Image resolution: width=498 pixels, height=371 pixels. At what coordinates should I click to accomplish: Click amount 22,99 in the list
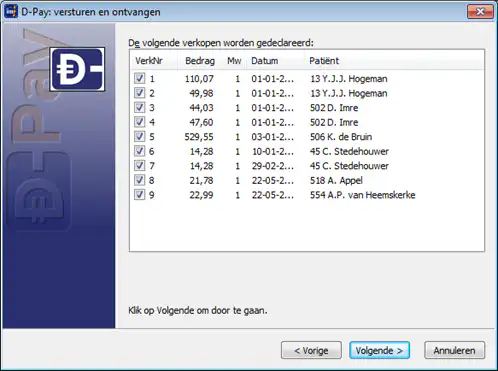tap(201, 195)
